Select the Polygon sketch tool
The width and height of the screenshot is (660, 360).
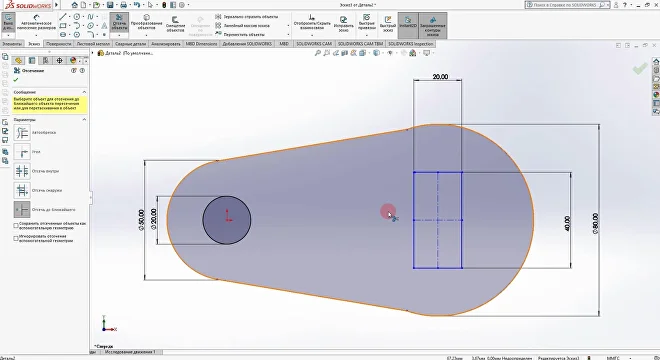[x=77, y=35]
